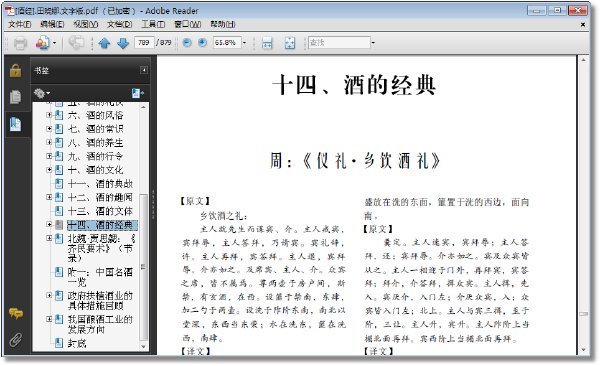
Task: Open the Pages thumbnails panel icon
Action: [x=15, y=97]
